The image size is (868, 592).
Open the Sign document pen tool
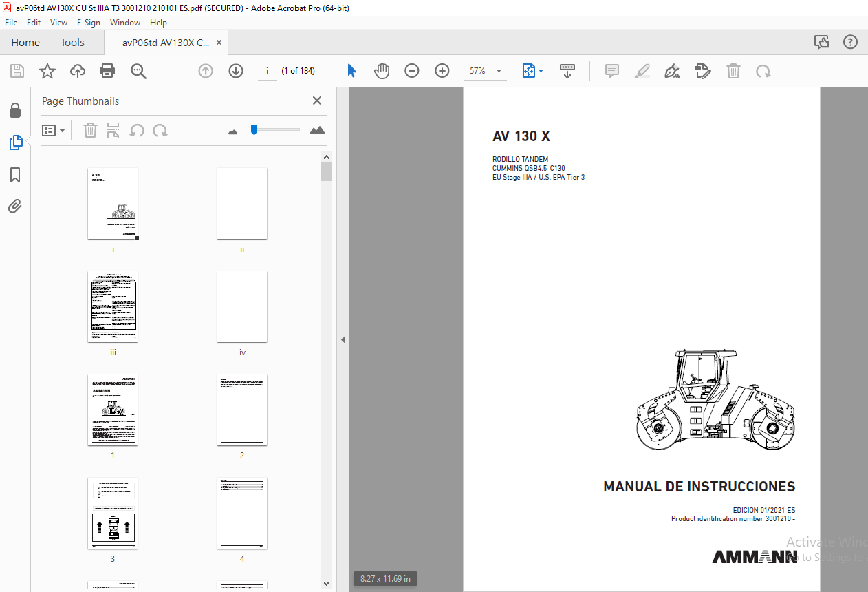673,71
